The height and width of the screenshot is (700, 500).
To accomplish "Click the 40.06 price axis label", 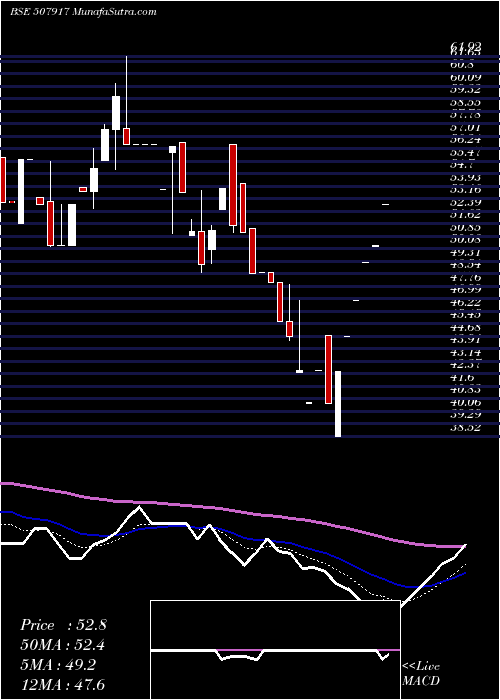I will [466, 403].
